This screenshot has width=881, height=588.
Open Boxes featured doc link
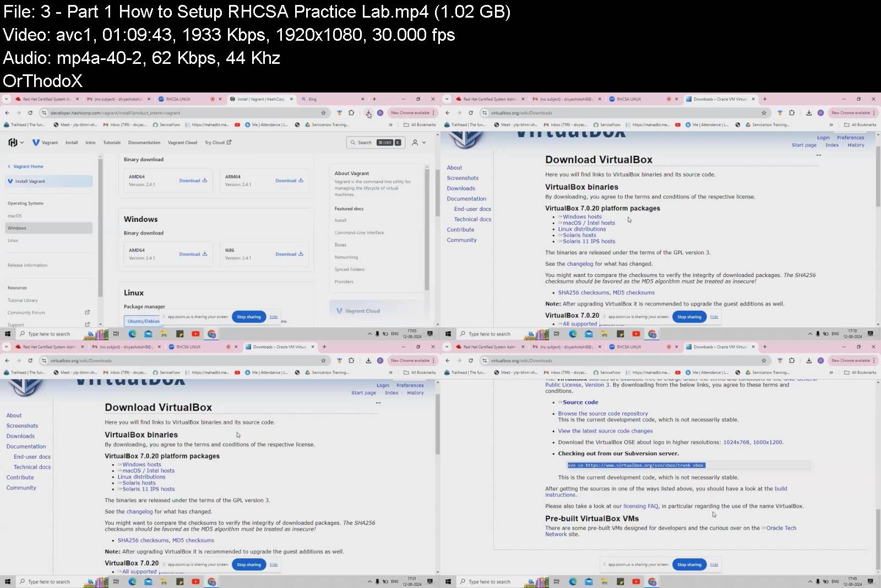coord(340,245)
